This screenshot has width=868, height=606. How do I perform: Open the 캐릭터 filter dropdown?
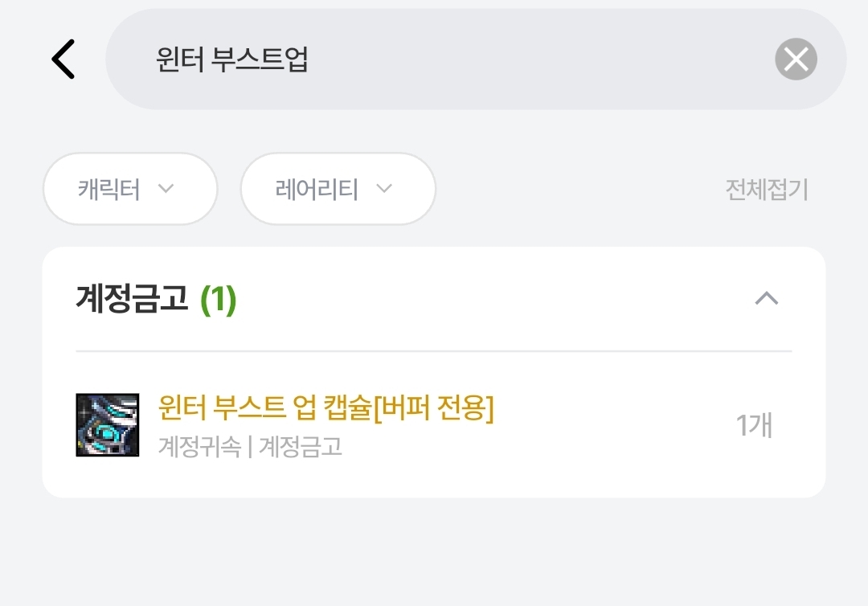[x=130, y=189]
